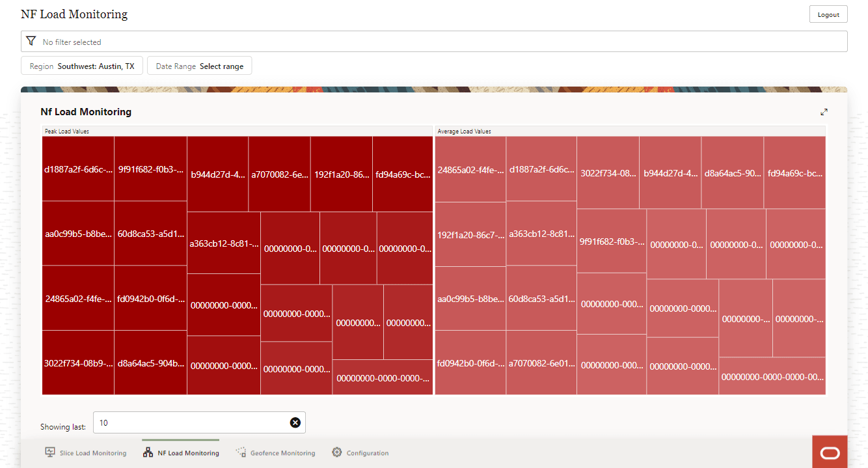868x468 pixels.
Task: Select a363cb12-8c81 cell in Peak Load Values
Action: 224,243
